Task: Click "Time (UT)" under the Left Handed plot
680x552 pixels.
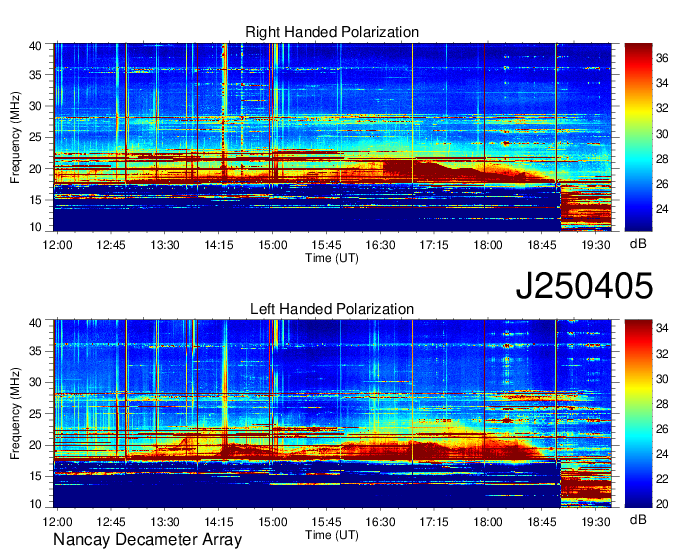Action: (332, 535)
